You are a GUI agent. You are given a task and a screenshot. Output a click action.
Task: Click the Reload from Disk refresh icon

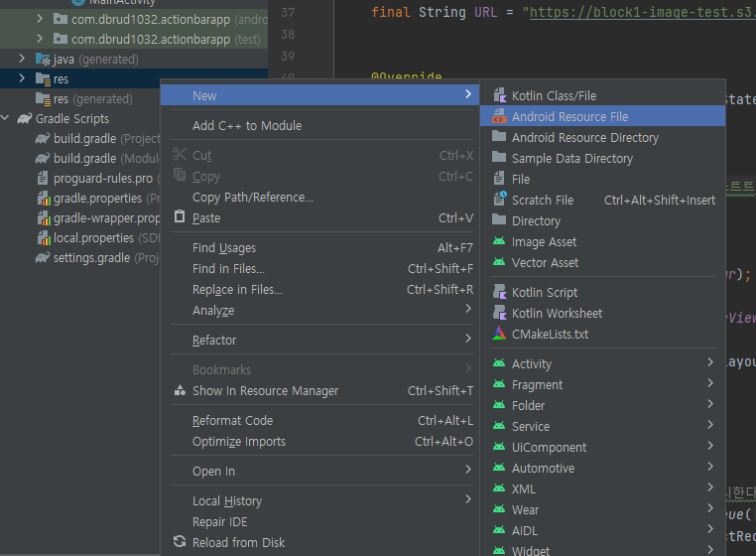click(x=180, y=542)
